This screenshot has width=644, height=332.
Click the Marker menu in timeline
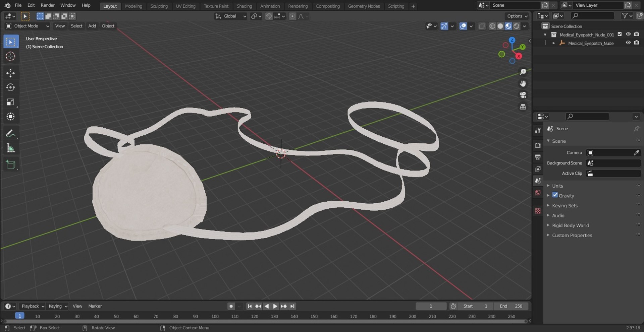click(x=95, y=306)
